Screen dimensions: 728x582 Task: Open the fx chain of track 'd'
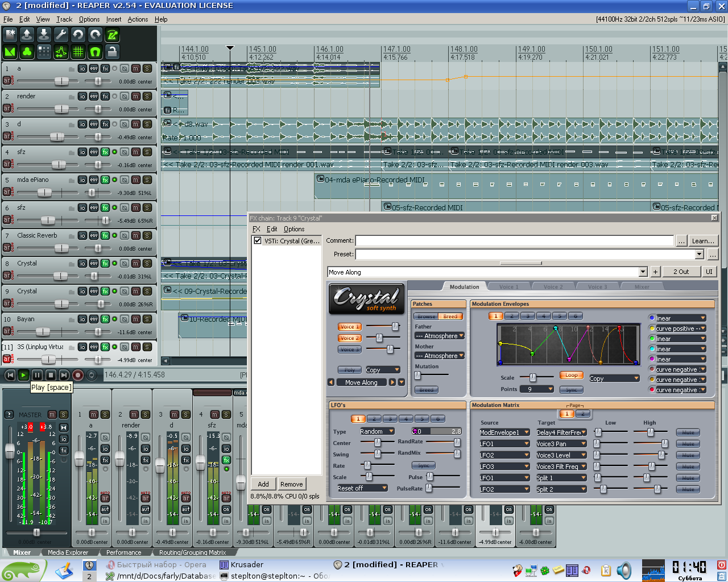105,124
